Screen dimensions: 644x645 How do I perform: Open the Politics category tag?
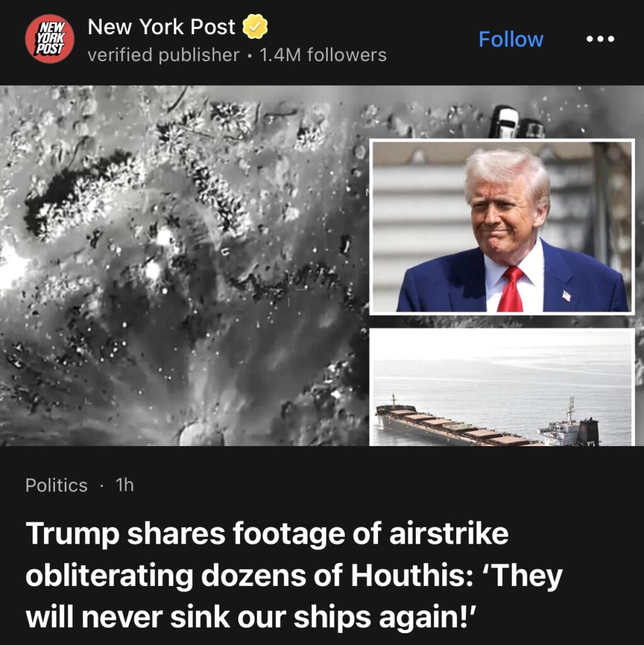tap(56, 486)
